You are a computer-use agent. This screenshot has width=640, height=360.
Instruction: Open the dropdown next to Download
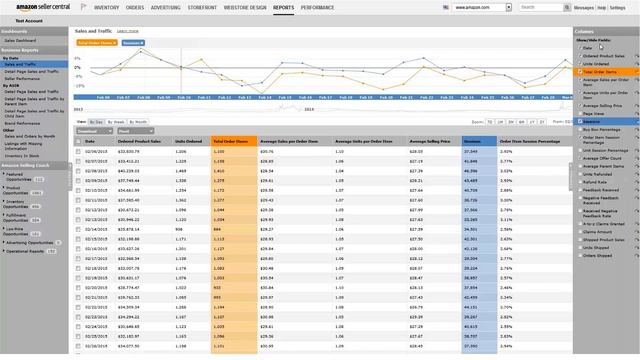pos(136,131)
